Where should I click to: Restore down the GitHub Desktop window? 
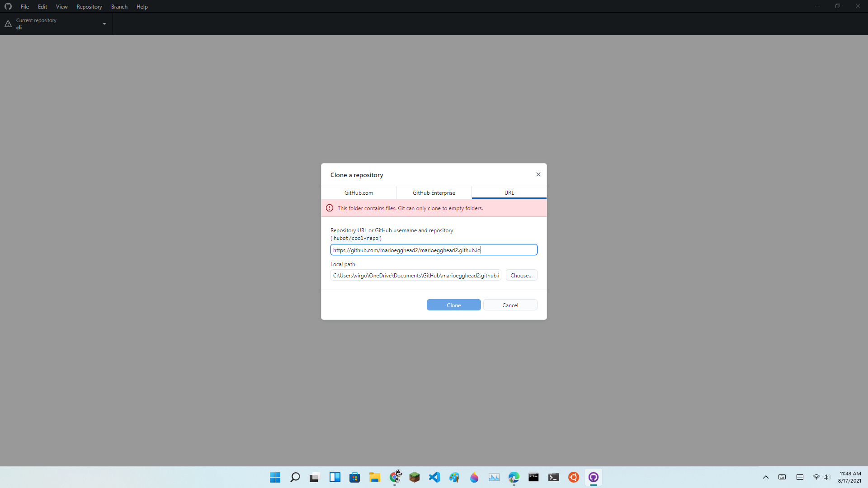(x=837, y=6)
